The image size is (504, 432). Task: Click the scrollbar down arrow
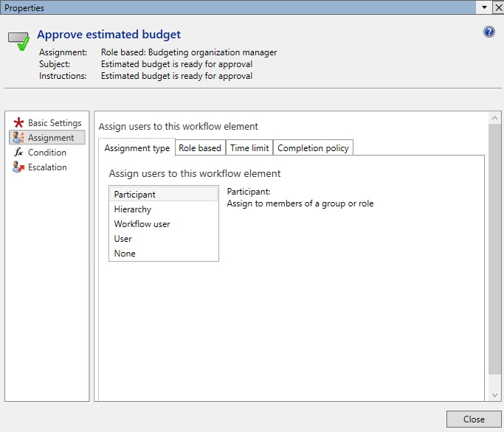[494, 395]
